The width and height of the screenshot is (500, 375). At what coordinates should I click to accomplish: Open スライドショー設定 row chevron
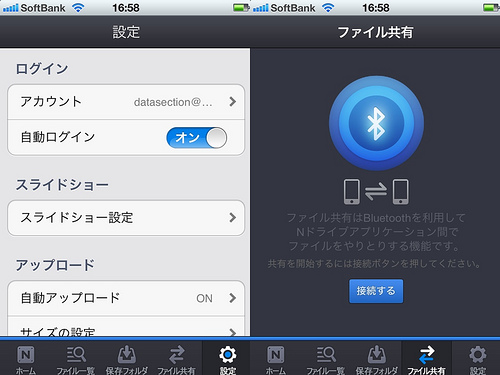coord(233,218)
